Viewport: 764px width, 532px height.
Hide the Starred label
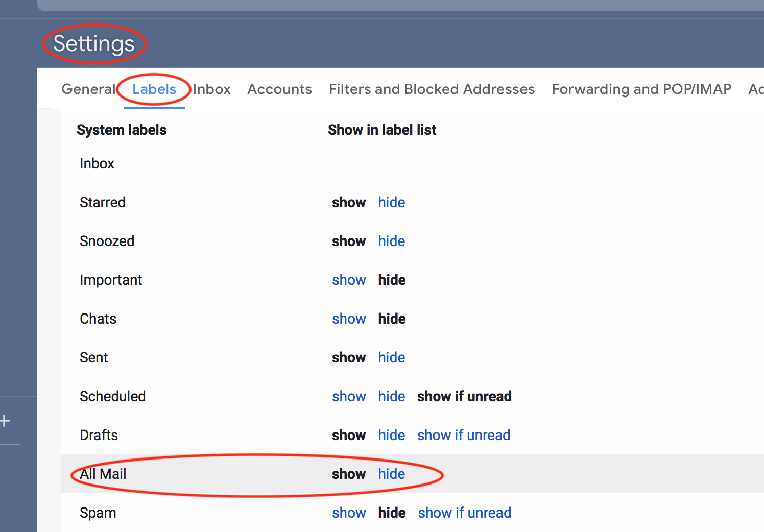[391, 202]
